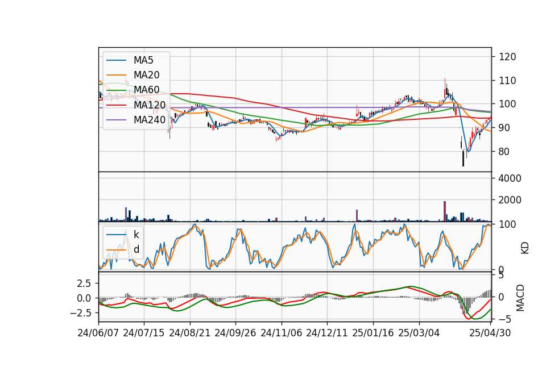This screenshot has width=546, height=392.
Task: Click the 24/11/06 date label
Action: 282,333
